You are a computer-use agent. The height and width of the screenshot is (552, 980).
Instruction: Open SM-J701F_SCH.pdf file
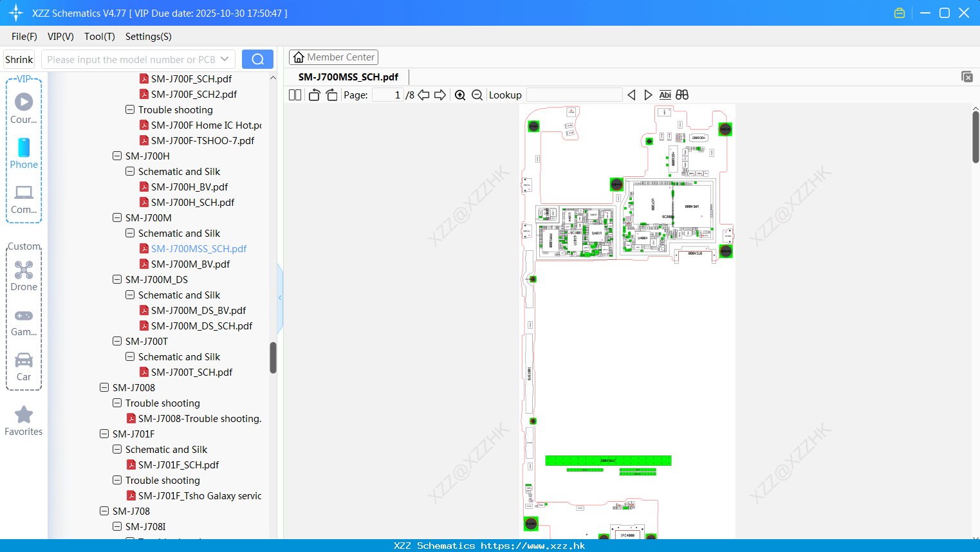[178, 465]
